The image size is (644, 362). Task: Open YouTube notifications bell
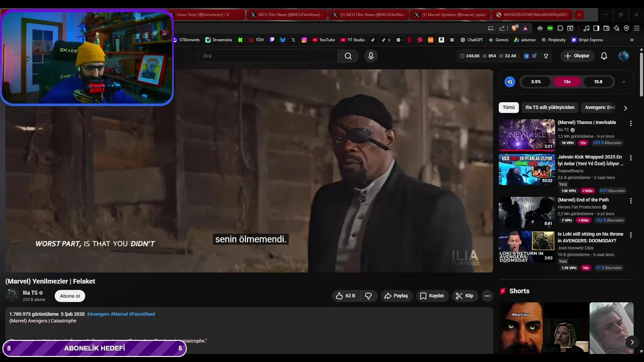[604, 56]
